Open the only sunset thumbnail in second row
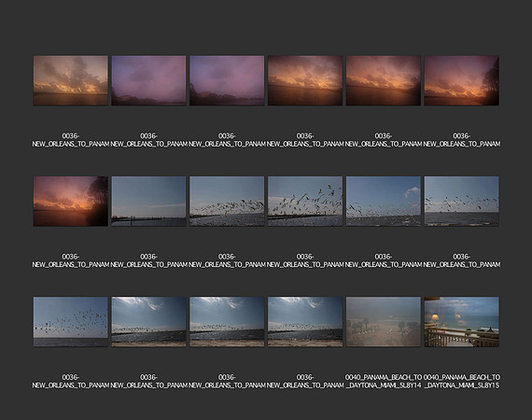This screenshot has width=532, height=420. pos(71,202)
